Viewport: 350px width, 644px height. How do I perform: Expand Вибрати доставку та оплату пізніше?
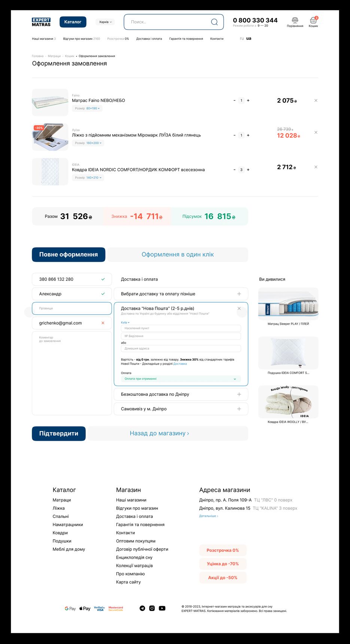point(181,294)
